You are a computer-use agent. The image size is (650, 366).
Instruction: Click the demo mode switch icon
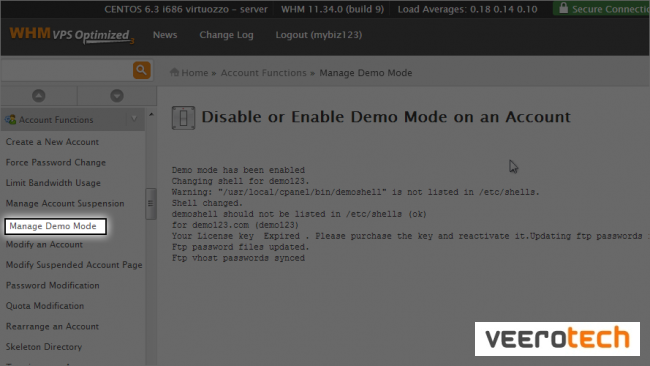[x=183, y=118]
